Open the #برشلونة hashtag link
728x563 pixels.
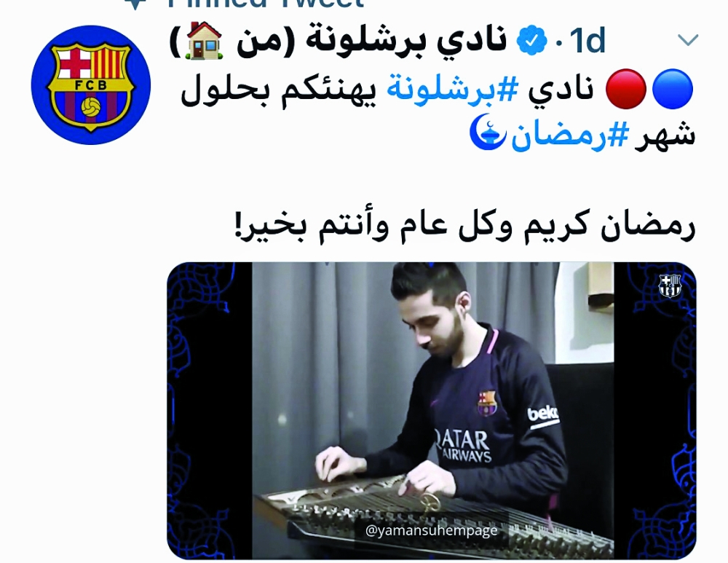(452, 88)
